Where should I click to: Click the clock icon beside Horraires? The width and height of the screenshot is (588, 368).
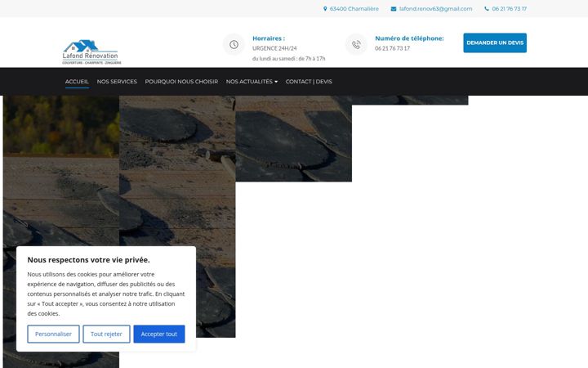(234, 45)
